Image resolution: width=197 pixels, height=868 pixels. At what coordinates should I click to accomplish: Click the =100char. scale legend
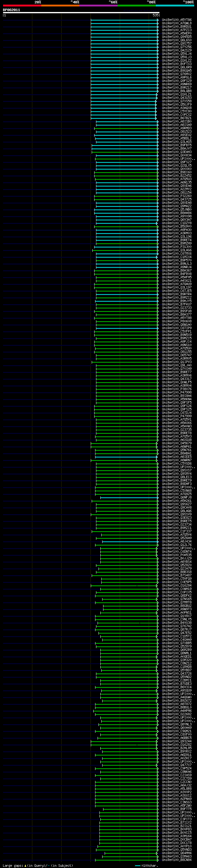(147, 865)
